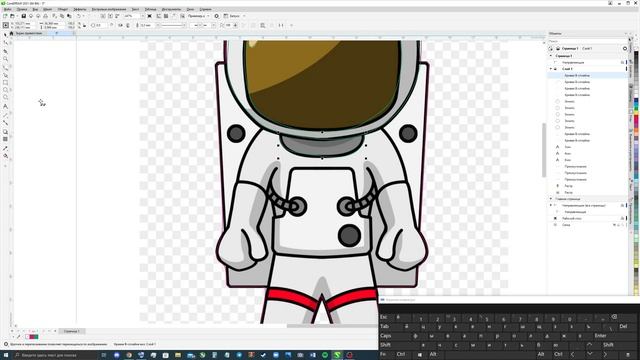Open Options with the gear toolbar icon

point(217,16)
